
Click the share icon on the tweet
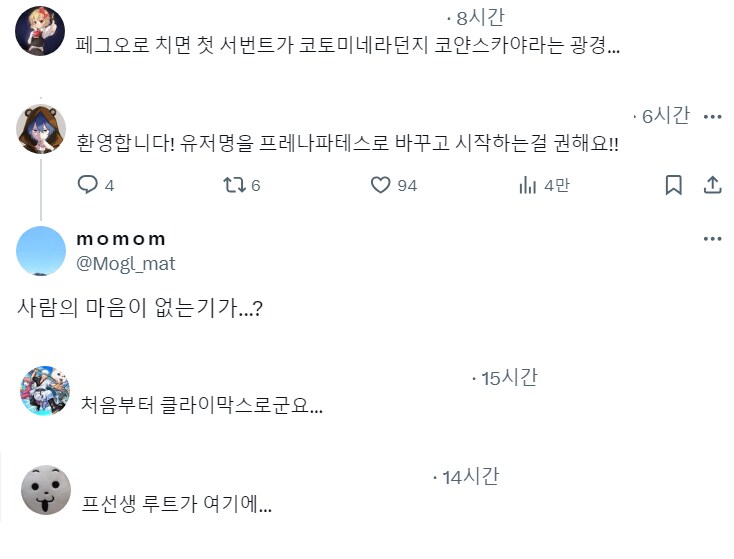[x=712, y=185]
